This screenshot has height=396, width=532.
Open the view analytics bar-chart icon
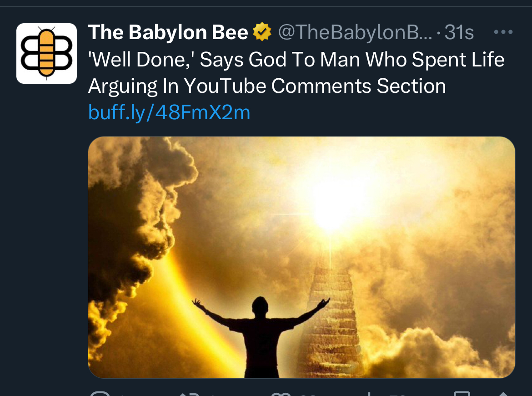369,394
